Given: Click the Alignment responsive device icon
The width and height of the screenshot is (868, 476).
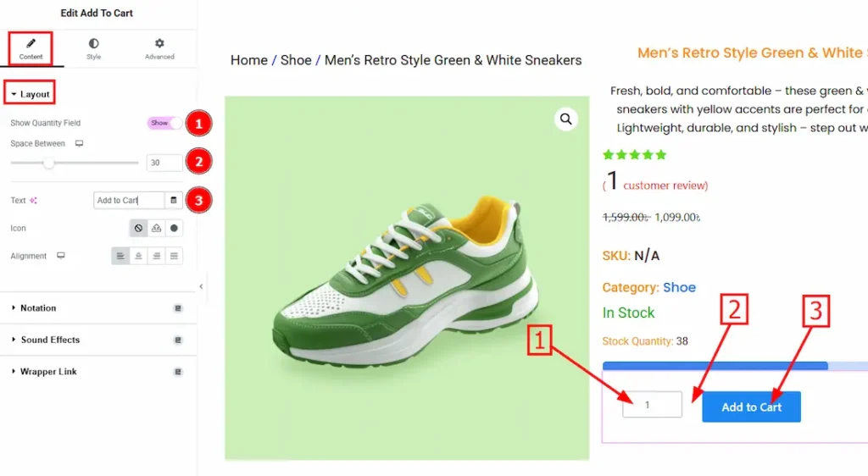Looking at the screenshot, I should 61,256.
